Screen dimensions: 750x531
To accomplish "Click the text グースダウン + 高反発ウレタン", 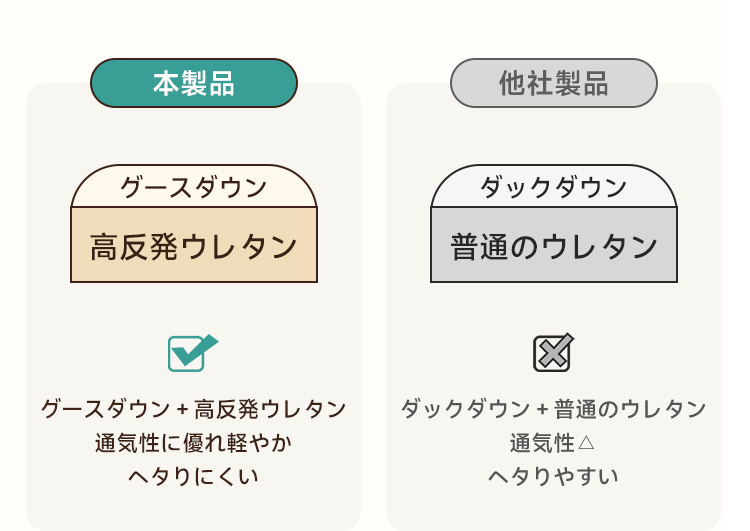I will pyautogui.click(x=194, y=409).
